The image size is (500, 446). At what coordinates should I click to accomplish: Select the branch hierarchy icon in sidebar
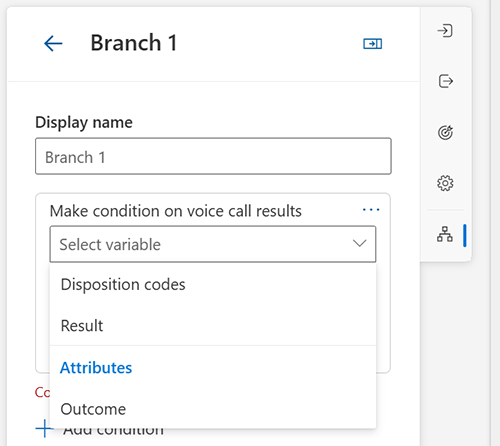coord(445,234)
